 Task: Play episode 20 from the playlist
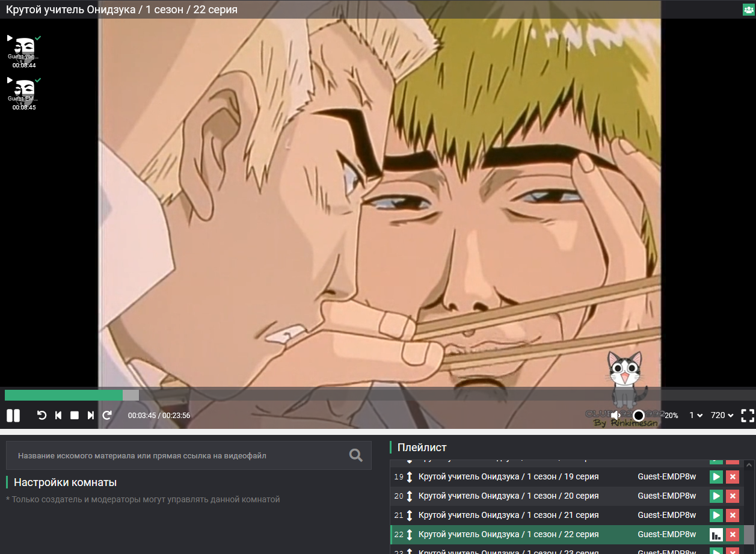tap(716, 496)
